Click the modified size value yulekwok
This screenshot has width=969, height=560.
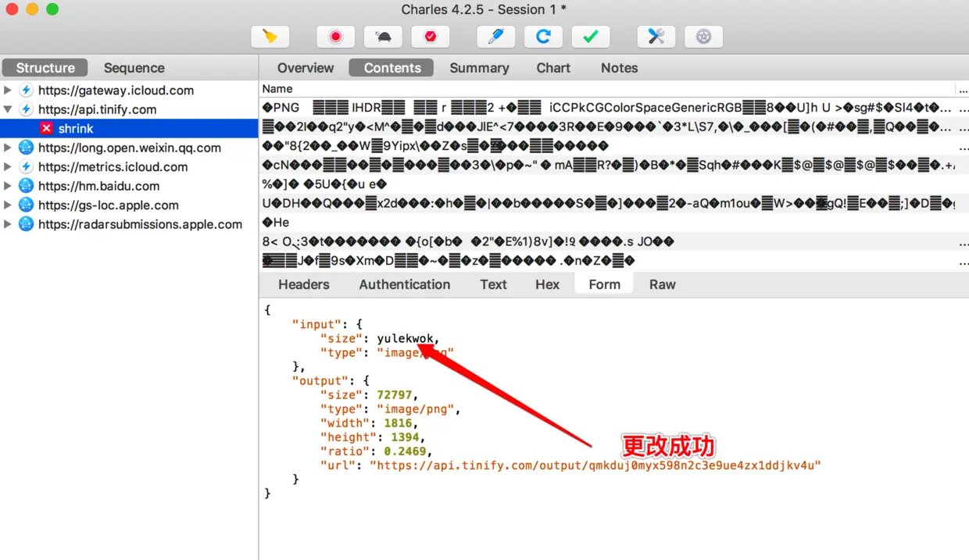pos(405,338)
